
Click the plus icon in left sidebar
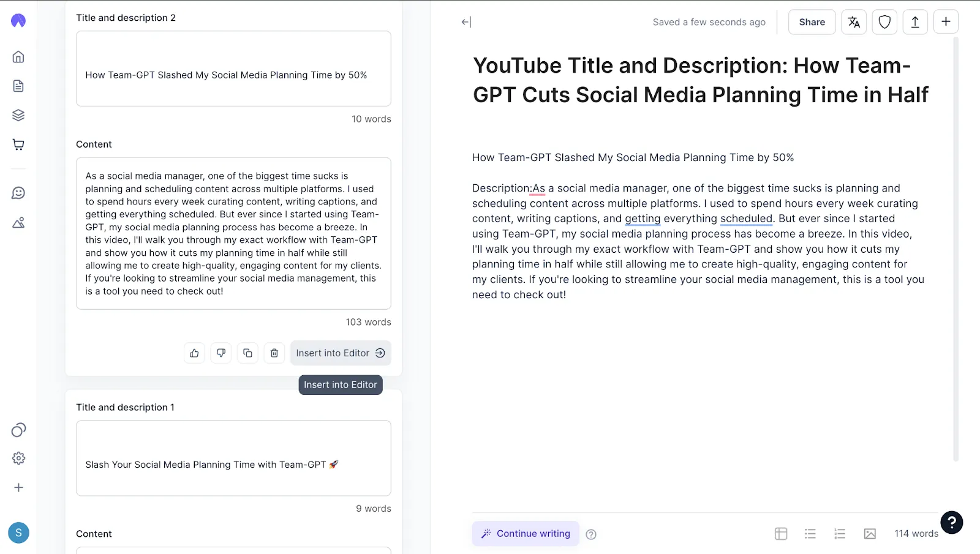(18, 487)
